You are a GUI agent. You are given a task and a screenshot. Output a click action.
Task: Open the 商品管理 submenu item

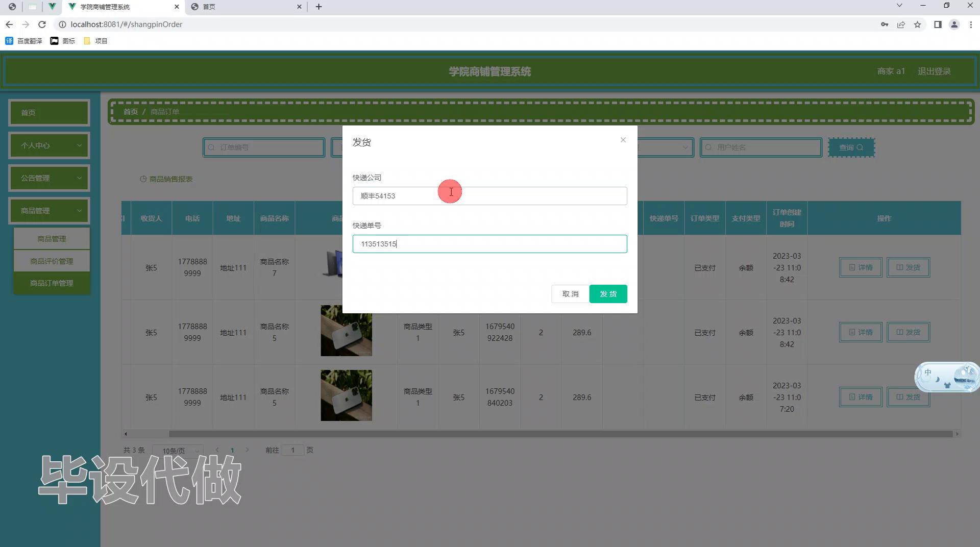[52, 239]
